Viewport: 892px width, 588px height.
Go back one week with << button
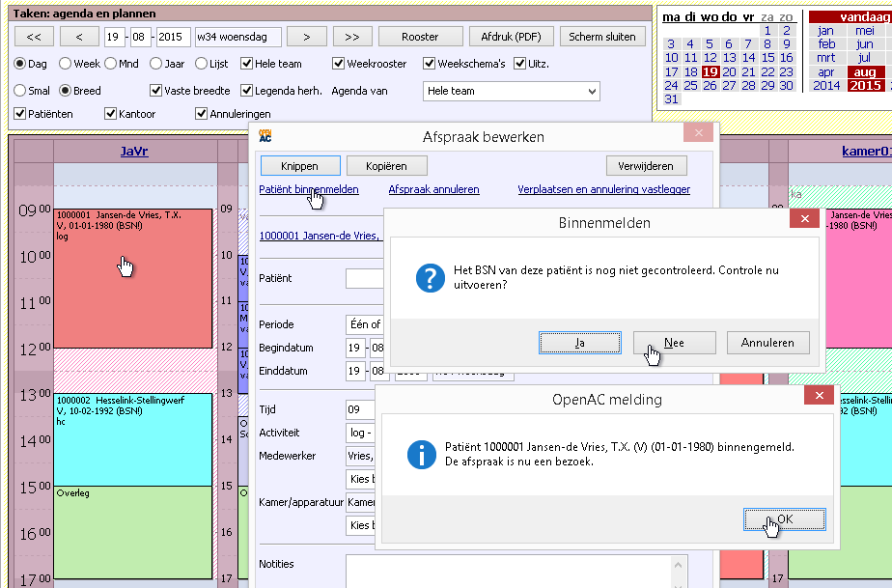(34, 37)
